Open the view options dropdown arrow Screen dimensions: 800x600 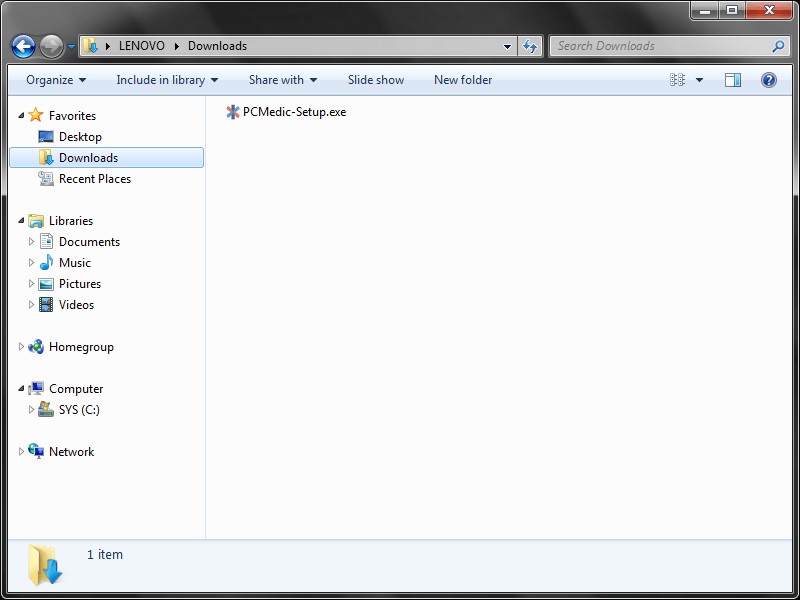(x=699, y=80)
